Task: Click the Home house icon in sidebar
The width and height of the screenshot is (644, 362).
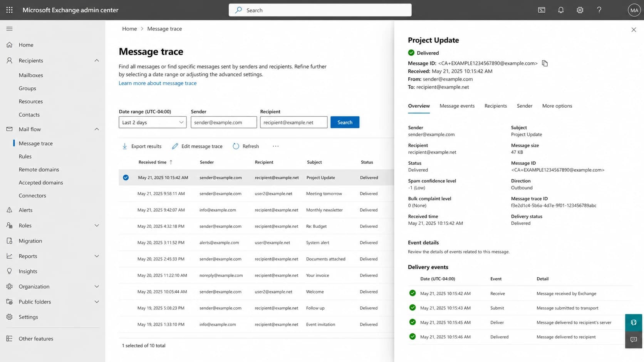Action: pos(10,45)
